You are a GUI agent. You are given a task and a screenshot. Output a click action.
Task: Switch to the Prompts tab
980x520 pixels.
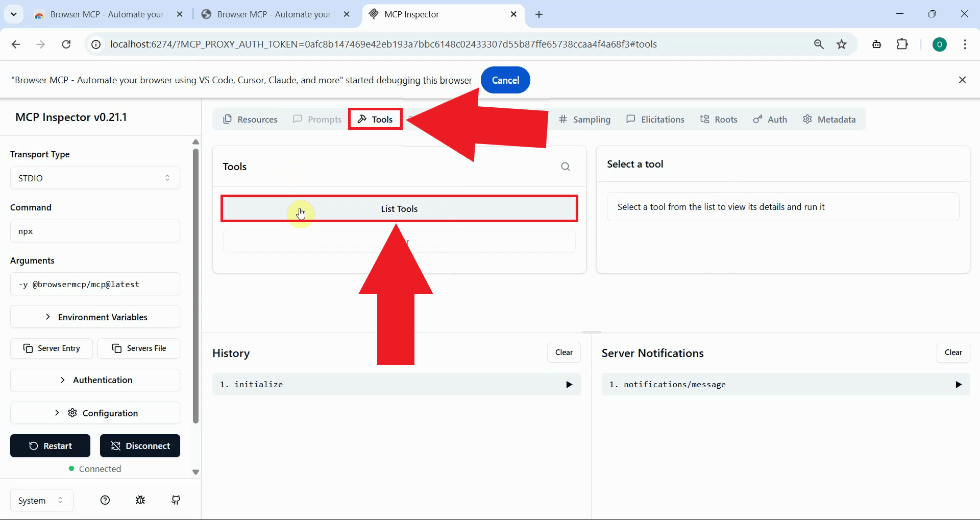click(x=316, y=119)
